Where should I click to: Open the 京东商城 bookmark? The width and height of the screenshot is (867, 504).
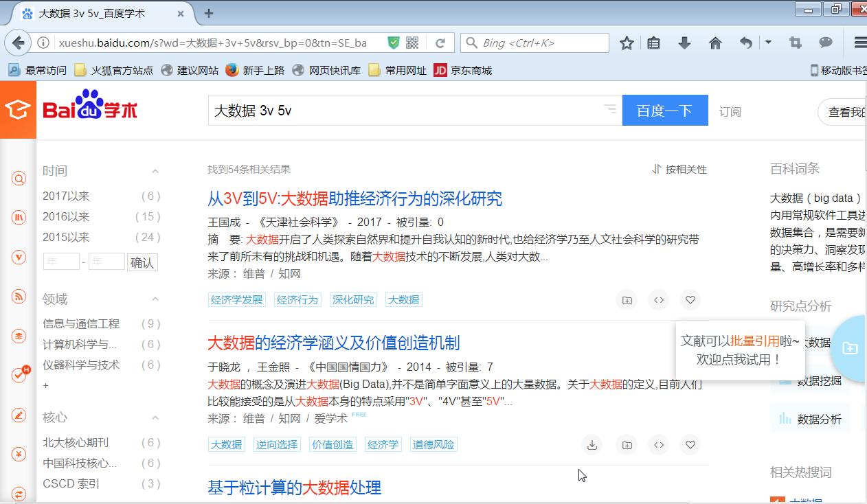click(463, 70)
